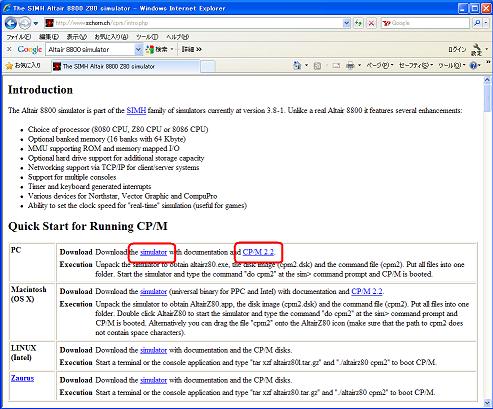Click the Print icon in the command bar
Image resolution: width=493 pixels, height=409 pixels.
[x=350, y=66]
